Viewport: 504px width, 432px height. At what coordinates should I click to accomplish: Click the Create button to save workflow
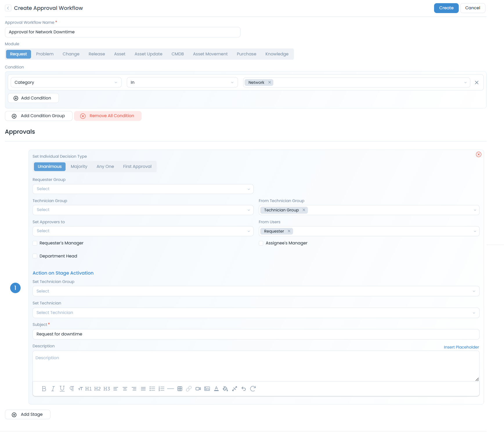coord(446,8)
